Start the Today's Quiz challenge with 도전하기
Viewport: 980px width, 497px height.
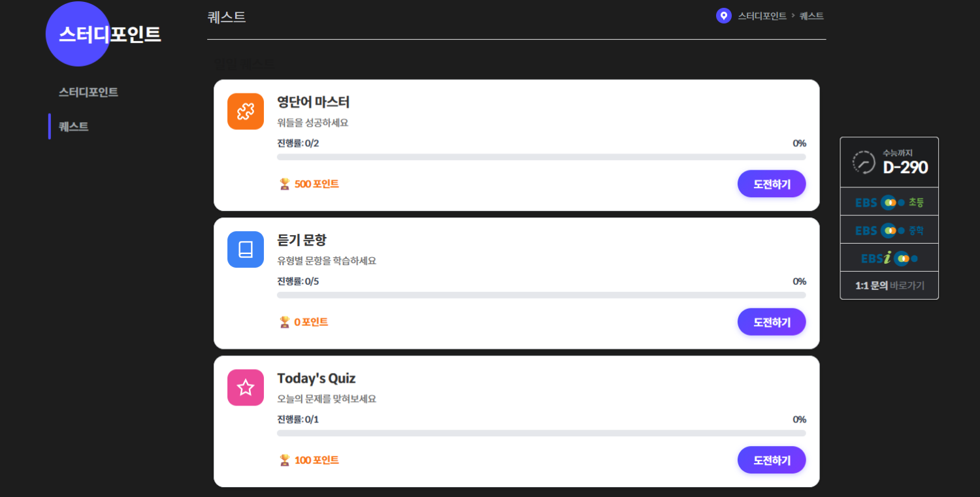[x=772, y=460]
